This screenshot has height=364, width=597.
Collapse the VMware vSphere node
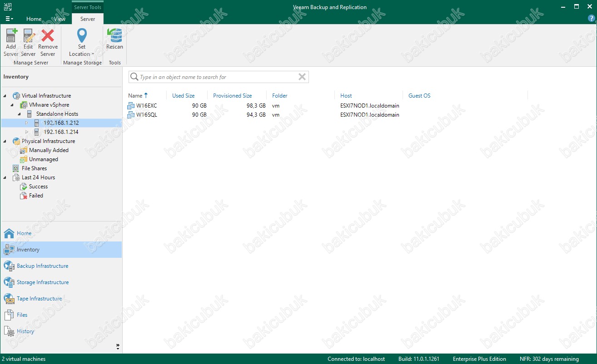[12, 105]
